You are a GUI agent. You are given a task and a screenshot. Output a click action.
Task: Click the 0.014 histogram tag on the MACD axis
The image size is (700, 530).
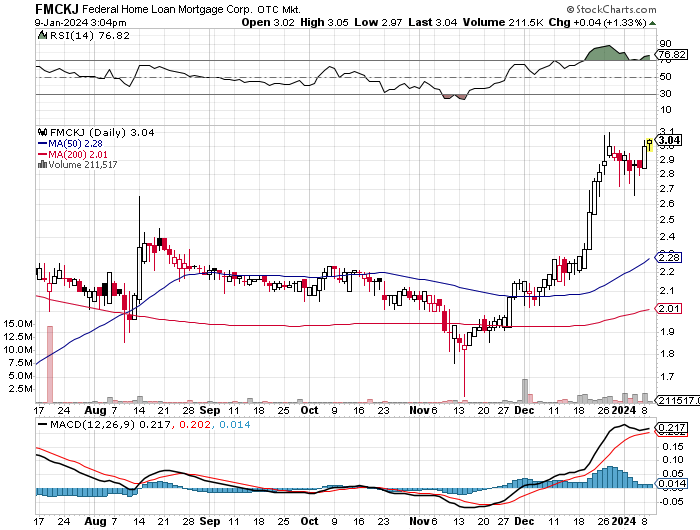pos(671,484)
